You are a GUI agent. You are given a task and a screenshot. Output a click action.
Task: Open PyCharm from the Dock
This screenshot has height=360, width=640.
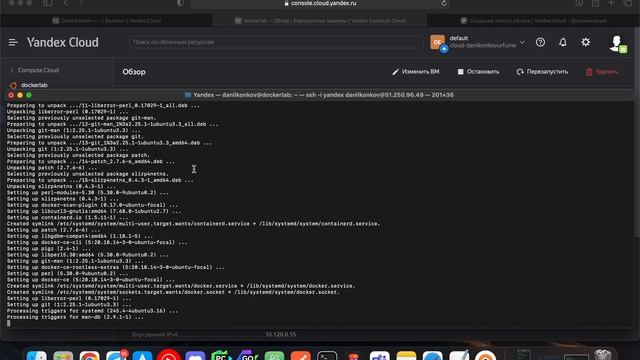point(221,356)
